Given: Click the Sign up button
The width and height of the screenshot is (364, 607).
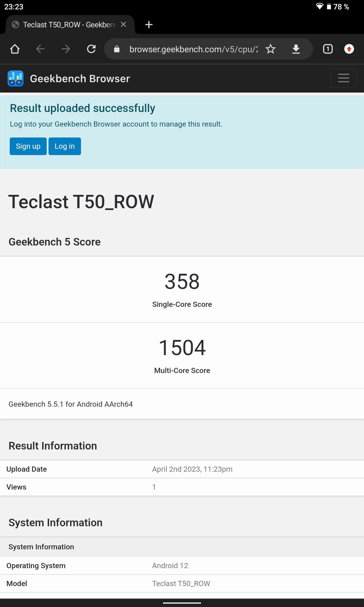Looking at the screenshot, I should [28, 146].
